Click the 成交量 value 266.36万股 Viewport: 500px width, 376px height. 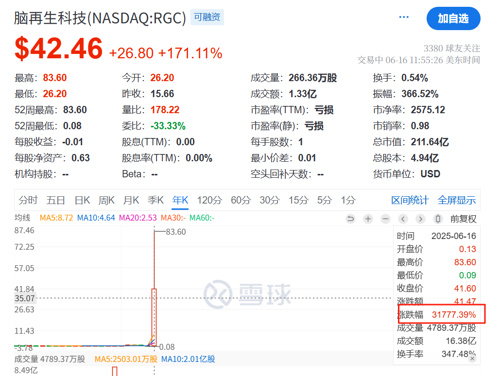click(x=313, y=78)
